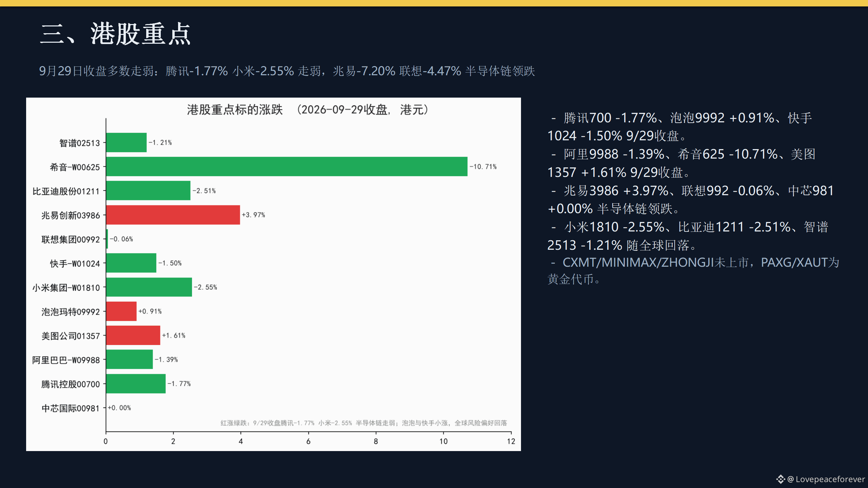Click the 腾讯控股00700 axis label
Image resolution: width=868 pixels, height=488 pixels.
tap(71, 384)
